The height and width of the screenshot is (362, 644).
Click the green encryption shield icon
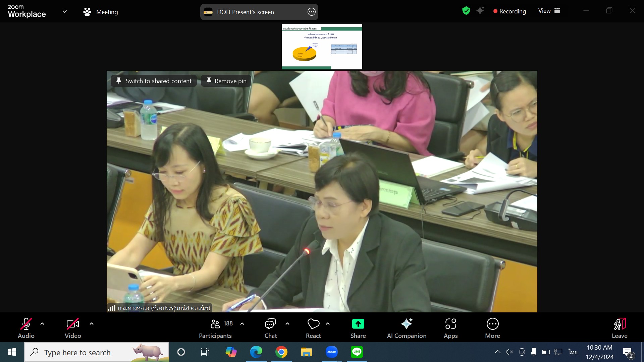coord(466,11)
